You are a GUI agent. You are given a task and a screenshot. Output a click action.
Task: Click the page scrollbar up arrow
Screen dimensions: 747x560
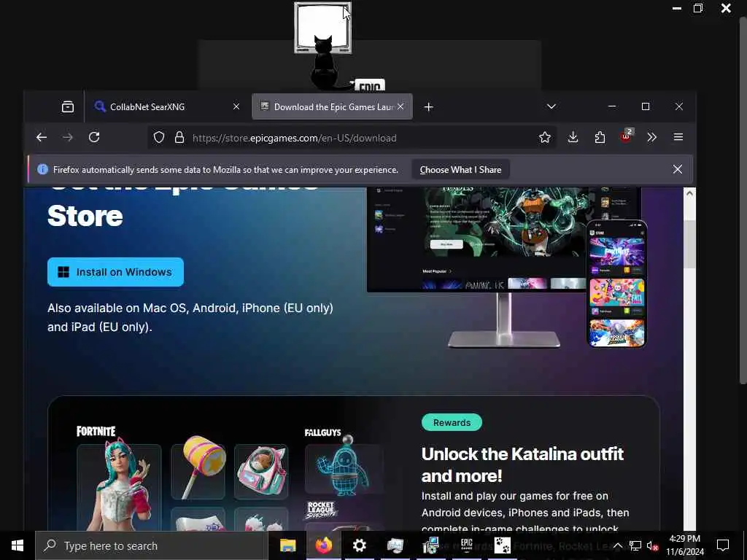point(689,193)
